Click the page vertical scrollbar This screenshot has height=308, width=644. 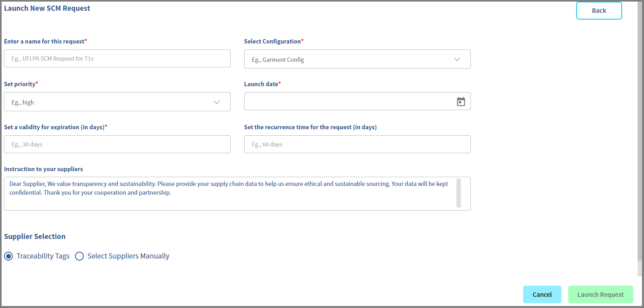[x=640, y=132]
